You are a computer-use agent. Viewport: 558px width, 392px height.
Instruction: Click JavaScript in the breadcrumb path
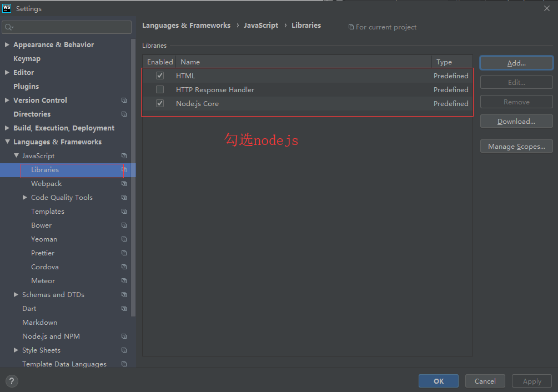click(x=261, y=25)
